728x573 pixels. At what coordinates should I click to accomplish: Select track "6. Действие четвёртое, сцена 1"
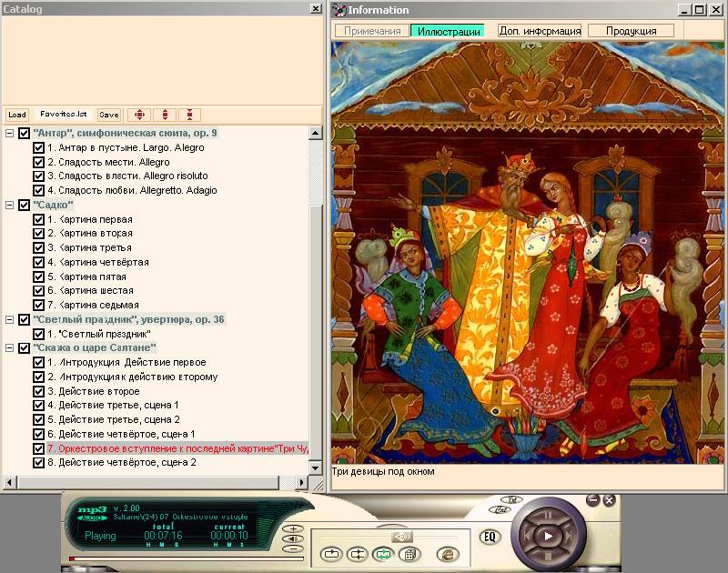pyautogui.click(x=121, y=434)
